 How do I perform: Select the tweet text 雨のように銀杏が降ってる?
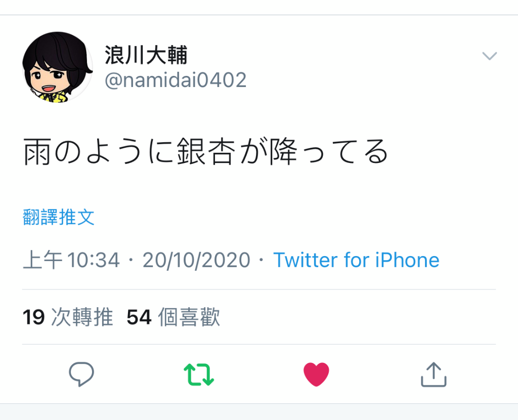point(205,152)
